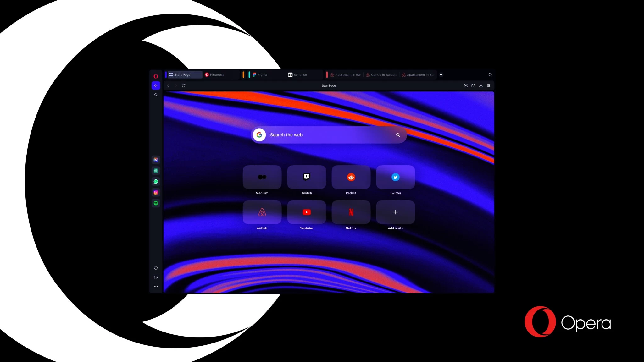Screen dimensions: 644x362
Task: Switch to the Apartment in Ba tab
Action: (345, 75)
